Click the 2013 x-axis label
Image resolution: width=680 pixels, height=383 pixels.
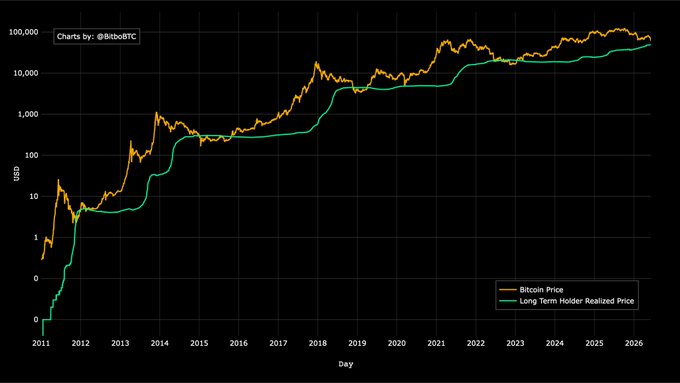(x=120, y=344)
